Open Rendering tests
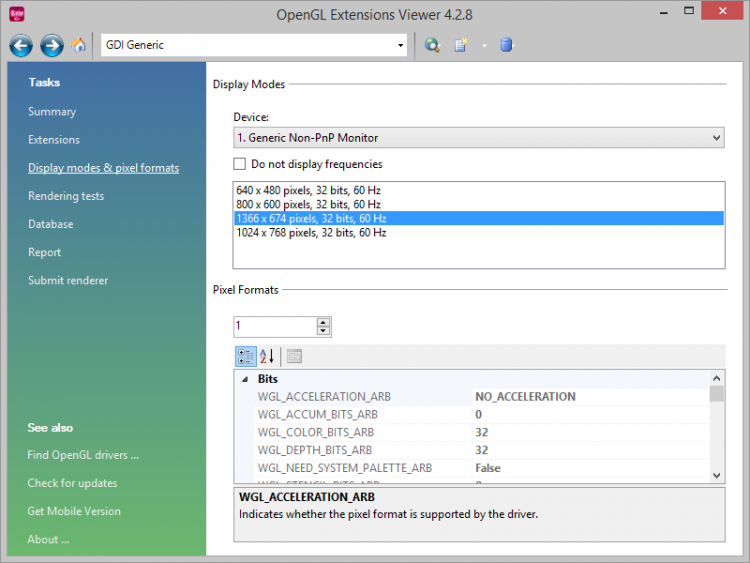Image resolution: width=750 pixels, height=563 pixels. pyautogui.click(x=66, y=196)
